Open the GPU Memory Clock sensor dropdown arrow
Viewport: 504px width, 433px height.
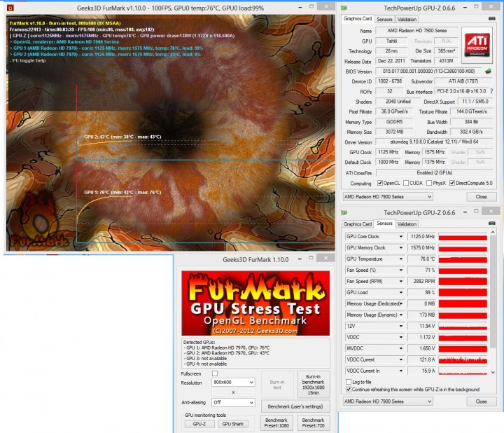click(401, 248)
